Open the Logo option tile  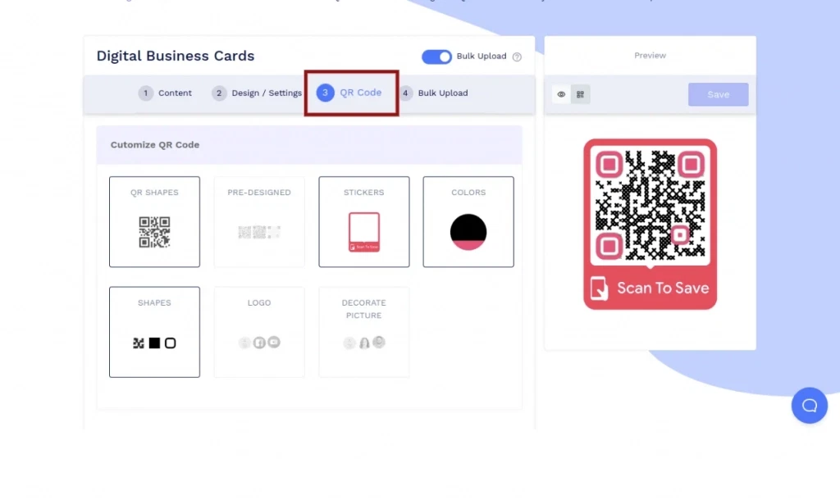click(x=259, y=332)
